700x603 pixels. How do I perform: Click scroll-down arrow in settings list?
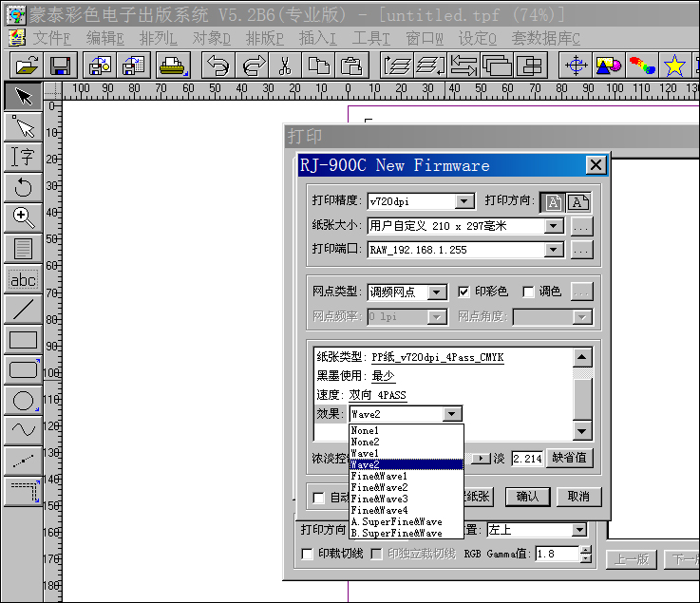point(581,431)
